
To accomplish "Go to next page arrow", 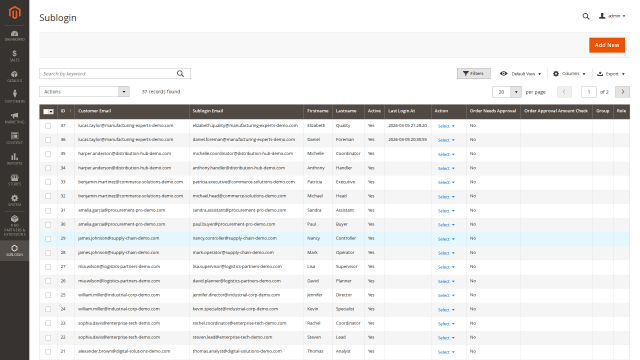I will tap(622, 92).
